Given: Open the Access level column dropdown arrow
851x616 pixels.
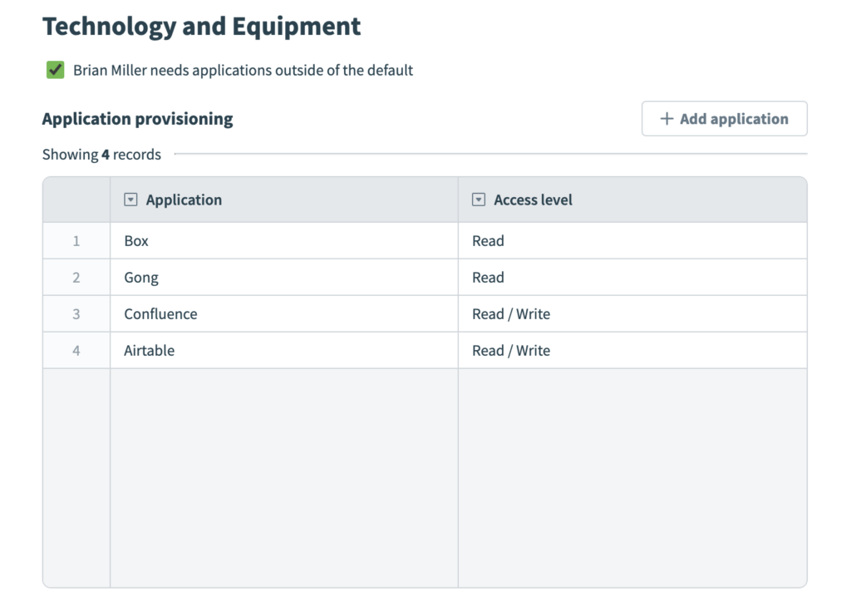Looking at the screenshot, I should 478,200.
